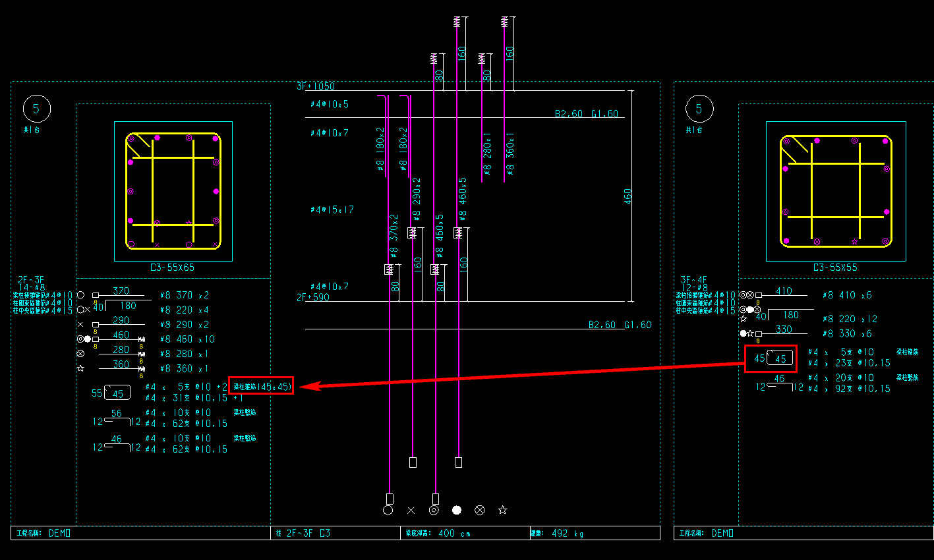Select the 12-#8 rebar count text

[x=695, y=287]
